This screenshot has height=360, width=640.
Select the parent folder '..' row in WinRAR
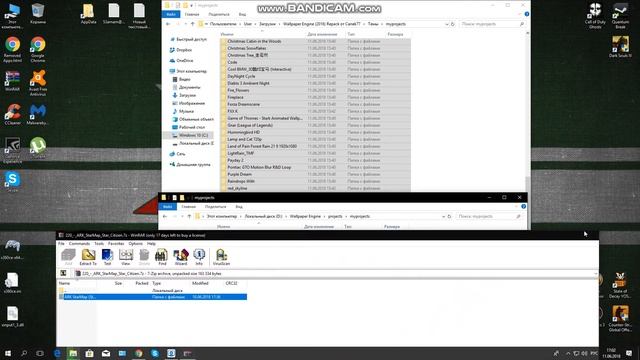click(152, 290)
